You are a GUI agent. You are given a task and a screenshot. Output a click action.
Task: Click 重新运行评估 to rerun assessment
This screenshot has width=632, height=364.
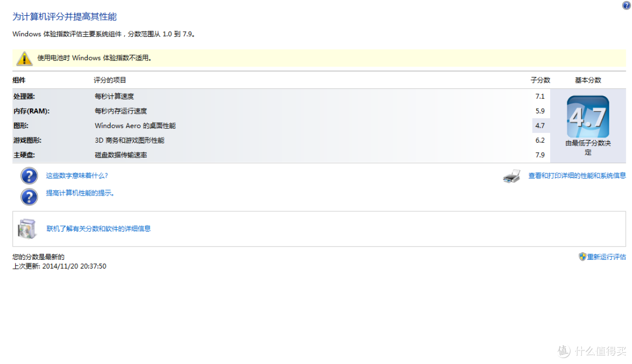click(x=606, y=257)
